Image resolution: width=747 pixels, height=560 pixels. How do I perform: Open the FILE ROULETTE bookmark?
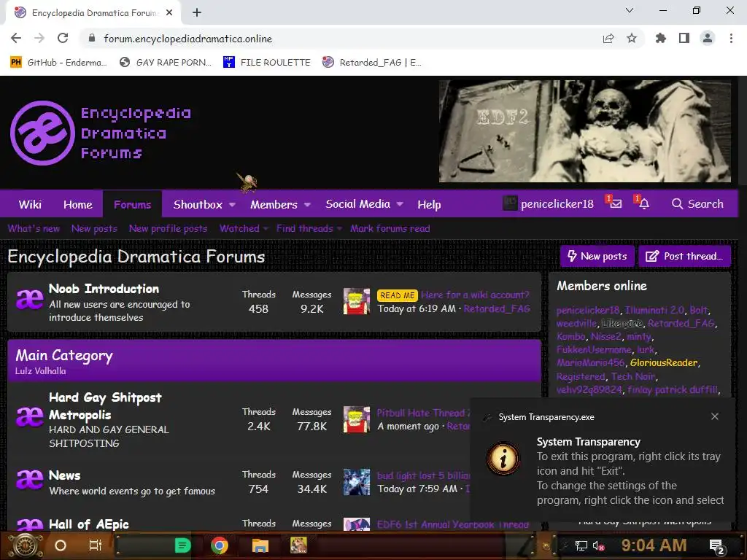coord(267,62)
